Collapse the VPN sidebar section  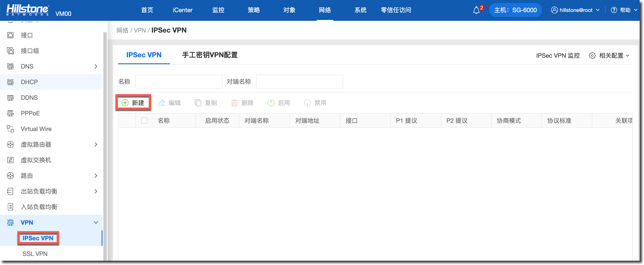[96, 222]
